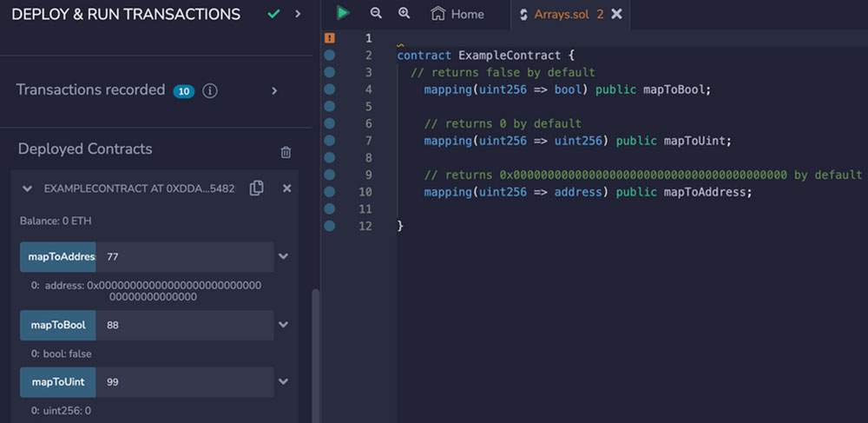Delete all deployed contracts with trash icon
The image size is (868, 423).
(x=286, y=152)
